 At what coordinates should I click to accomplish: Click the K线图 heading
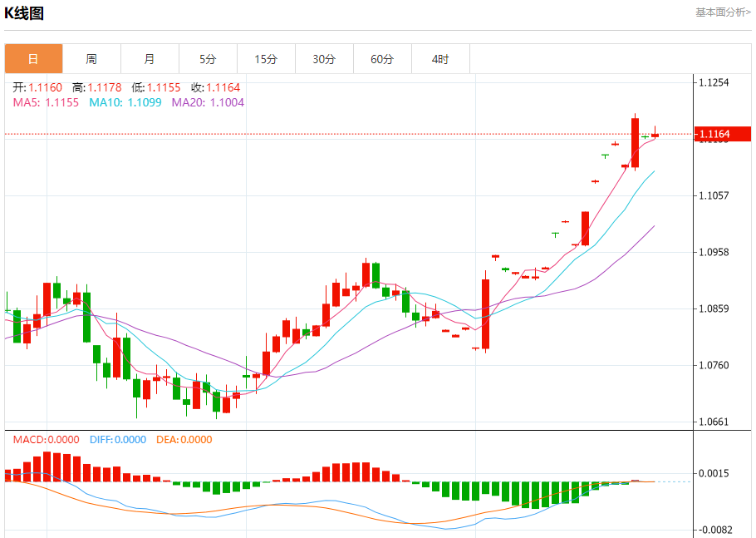(x=24, y=13)
